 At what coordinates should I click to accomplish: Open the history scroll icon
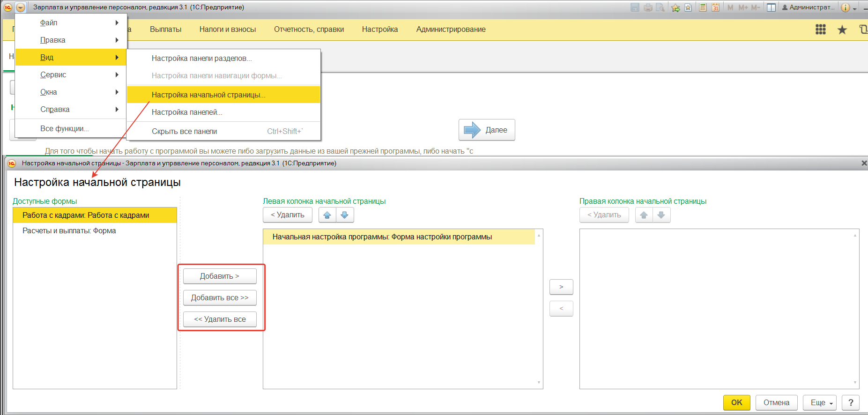tap(863, 30)
